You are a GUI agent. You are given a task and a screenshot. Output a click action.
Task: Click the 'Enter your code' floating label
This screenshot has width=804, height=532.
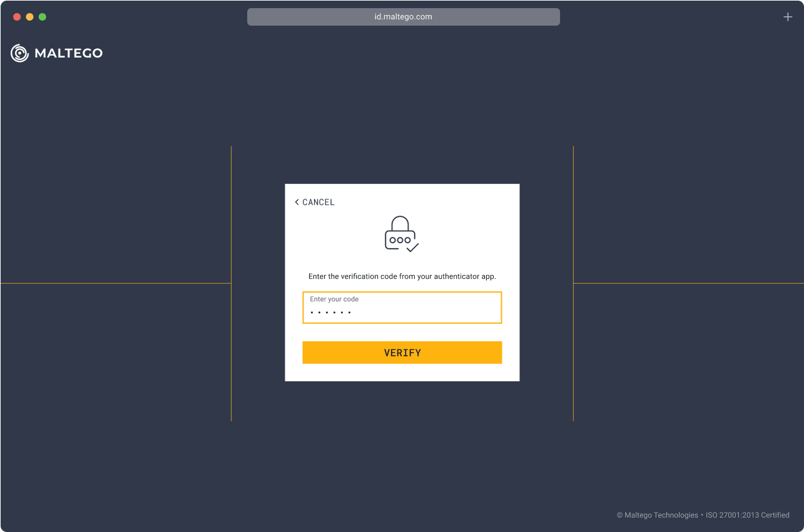coord(334,299)
